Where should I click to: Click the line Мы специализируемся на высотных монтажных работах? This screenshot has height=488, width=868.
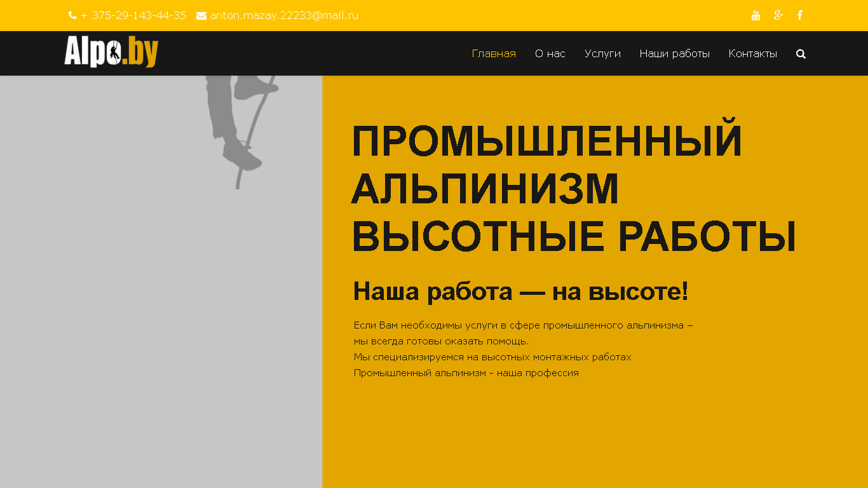coord(492,357)
